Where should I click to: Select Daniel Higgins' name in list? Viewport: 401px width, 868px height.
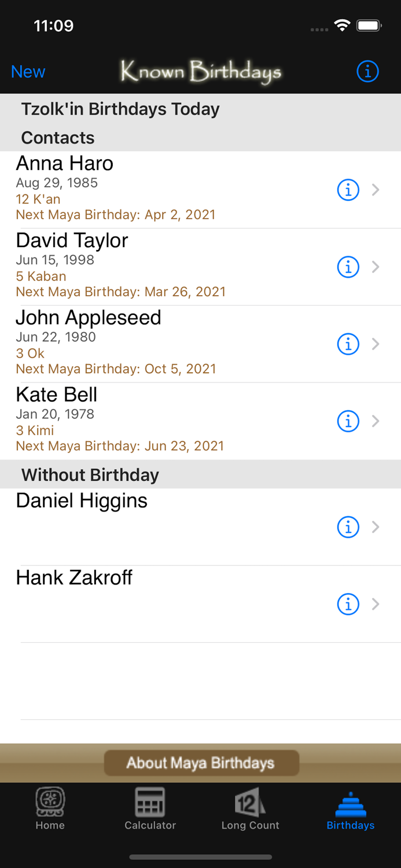tap(82, 501)
